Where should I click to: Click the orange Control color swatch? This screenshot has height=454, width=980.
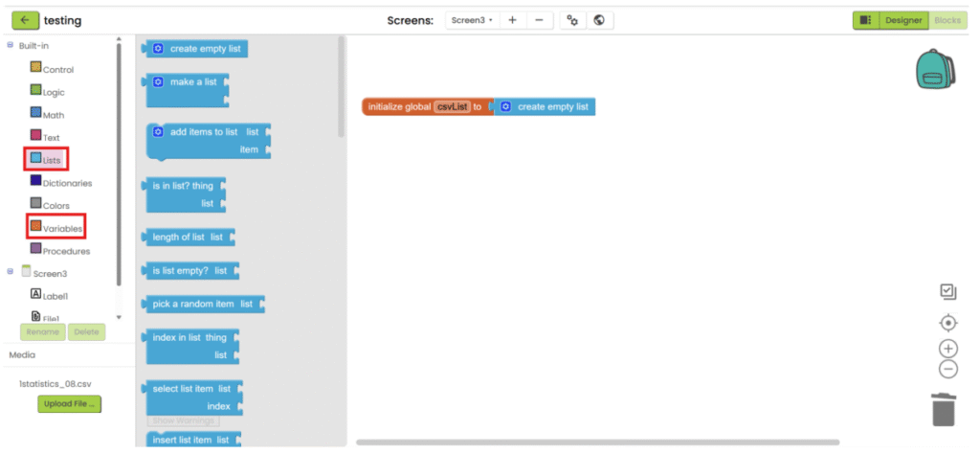tap(35, 67)
